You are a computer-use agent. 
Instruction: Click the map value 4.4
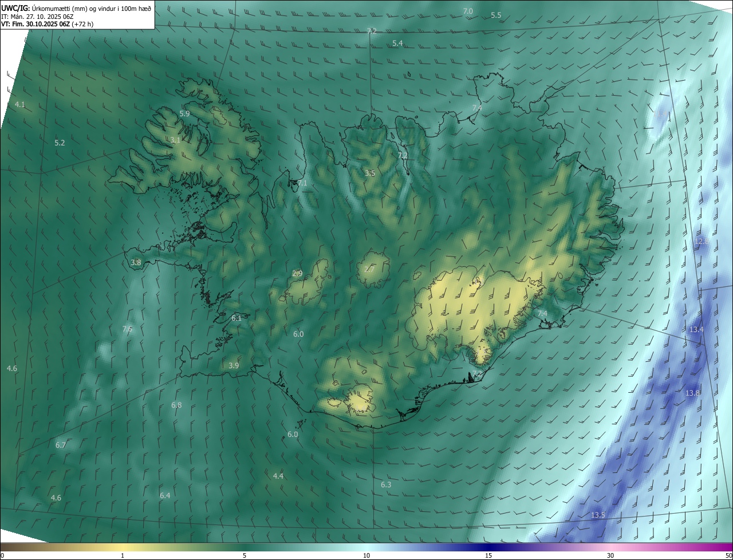tap(278, 476)
